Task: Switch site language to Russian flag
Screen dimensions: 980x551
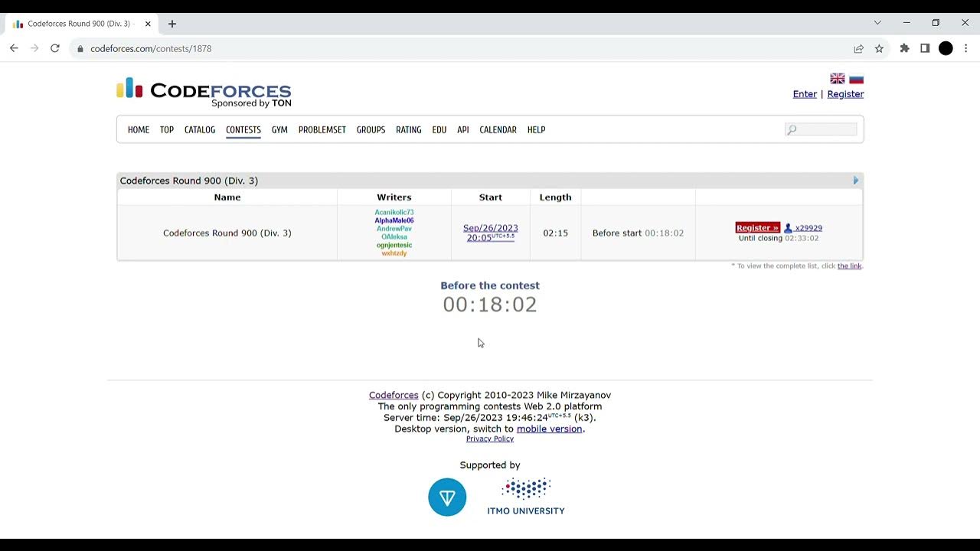Action: [857, 79]
